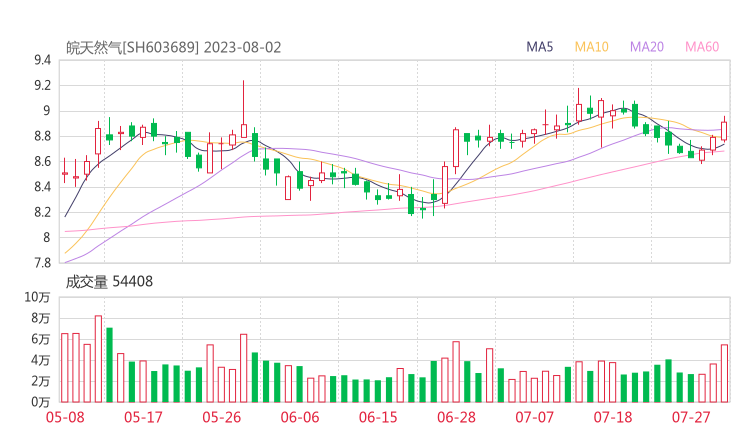This screenshot has height=440, width=740.
Task: Click the chart title 皖天然气[SH603689] 2023-08-02
Action: pos(173,47)
